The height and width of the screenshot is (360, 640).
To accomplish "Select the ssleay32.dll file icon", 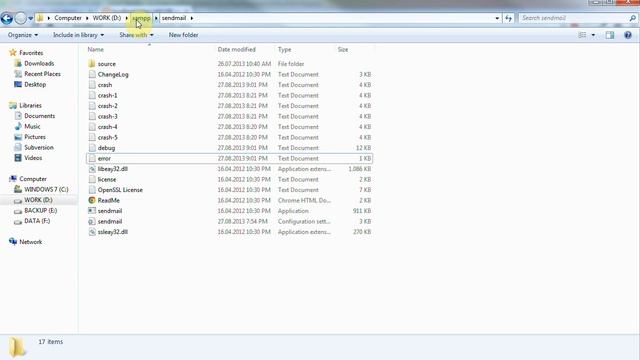I will click(92, 232).
